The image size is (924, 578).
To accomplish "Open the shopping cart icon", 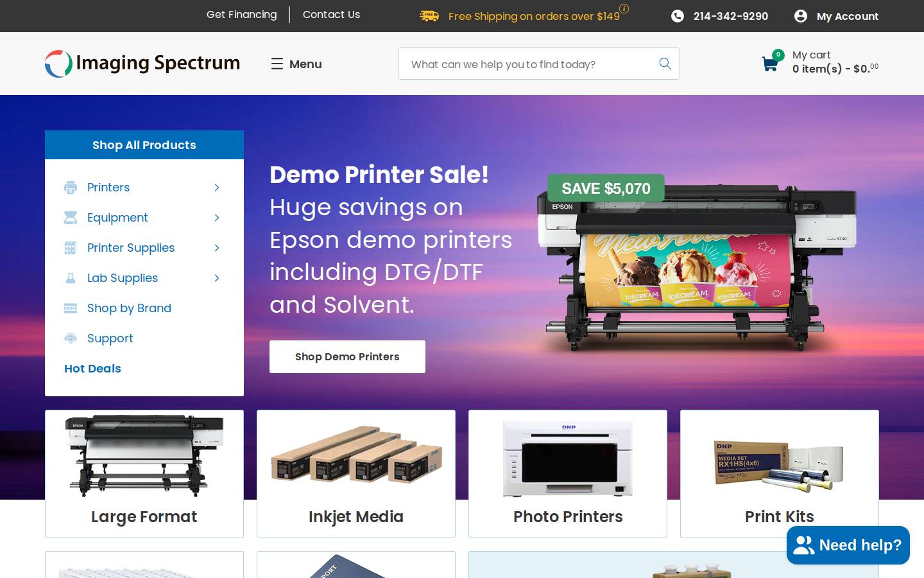I will coord(770,64).
